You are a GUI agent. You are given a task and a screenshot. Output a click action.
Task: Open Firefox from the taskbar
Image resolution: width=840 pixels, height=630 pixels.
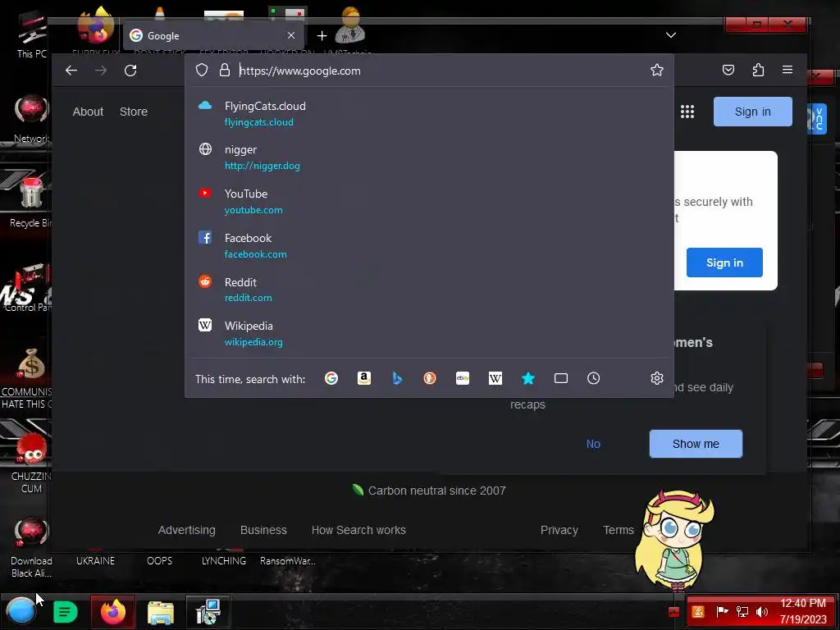[x=112, y=612]
